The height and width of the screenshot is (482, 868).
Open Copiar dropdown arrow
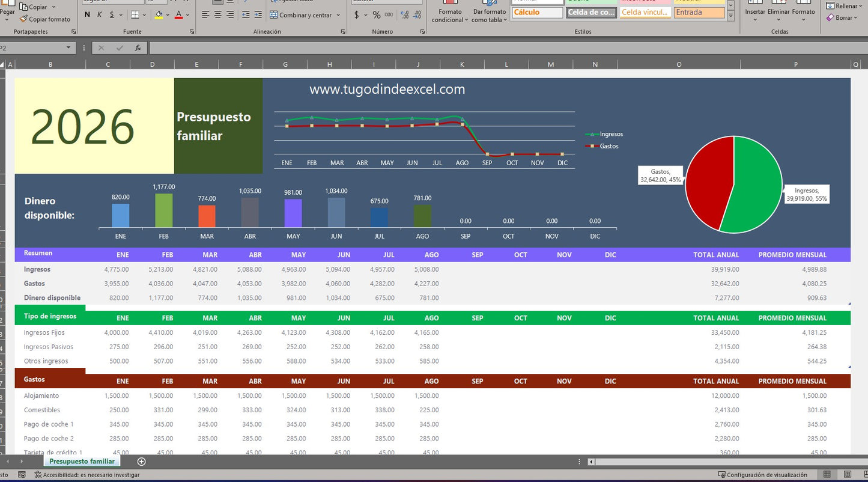(x=53, y=7)
